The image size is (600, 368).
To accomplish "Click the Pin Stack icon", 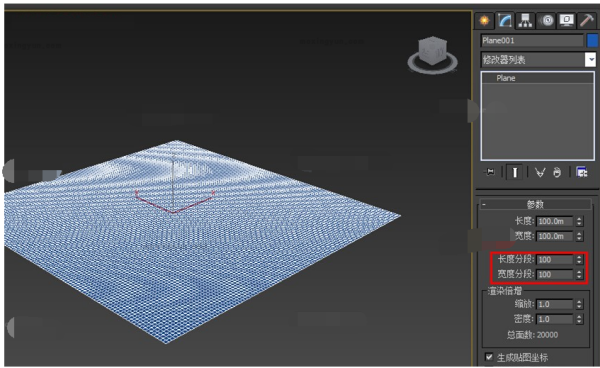I will [490, 172].
